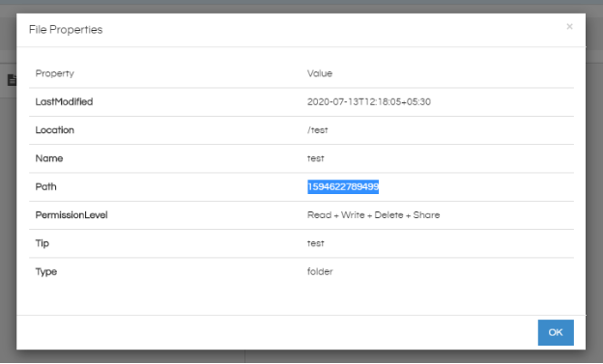Click the Property column header

click(55, 73)
